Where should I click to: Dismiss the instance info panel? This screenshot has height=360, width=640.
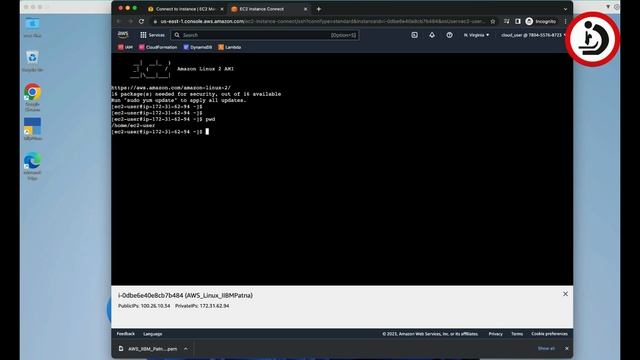pos(565,294)
